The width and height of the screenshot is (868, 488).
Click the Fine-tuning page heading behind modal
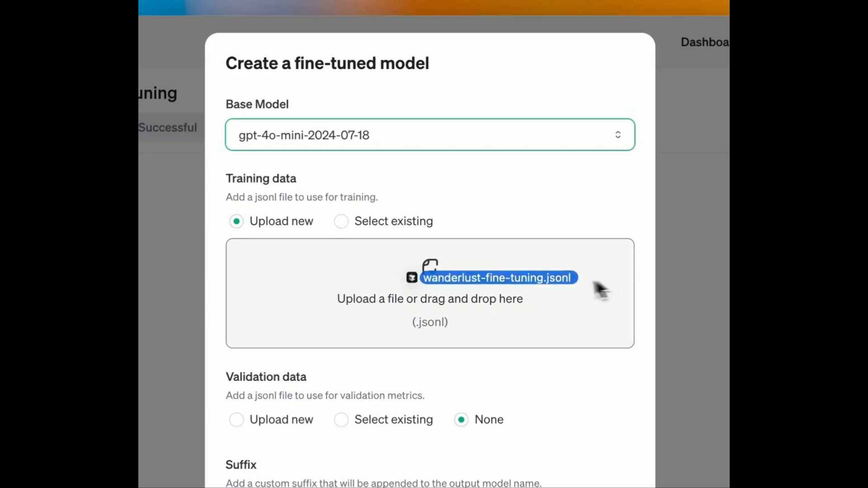pos(158,93)
